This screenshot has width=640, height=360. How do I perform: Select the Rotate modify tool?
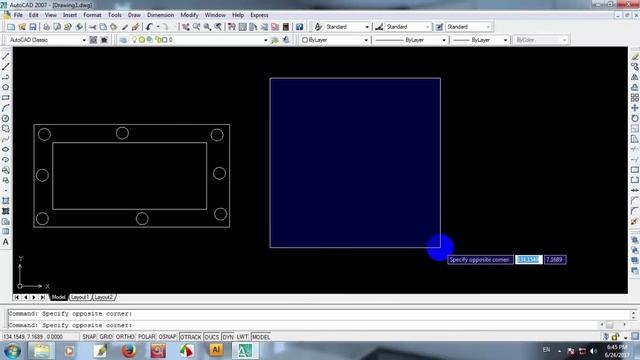(635, 118)
